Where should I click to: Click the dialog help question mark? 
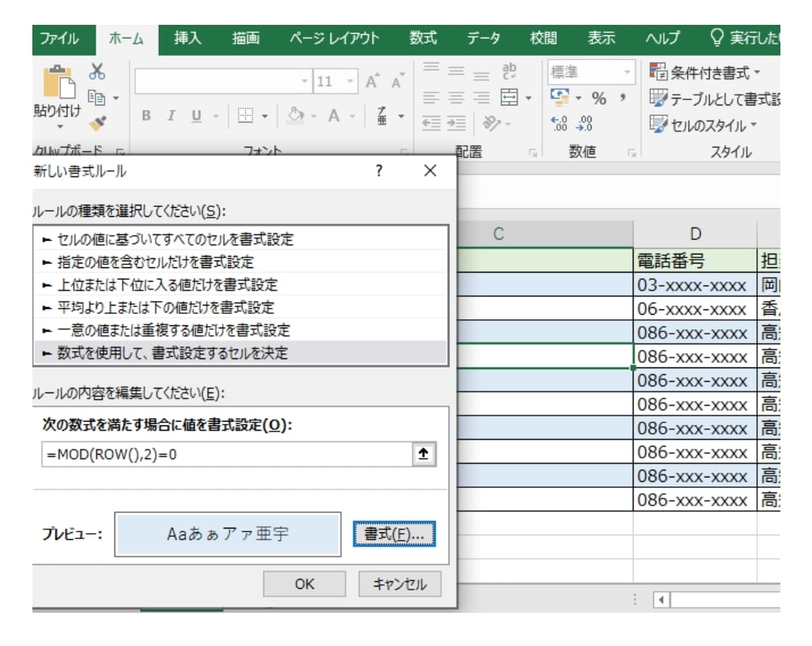(379, 171)
